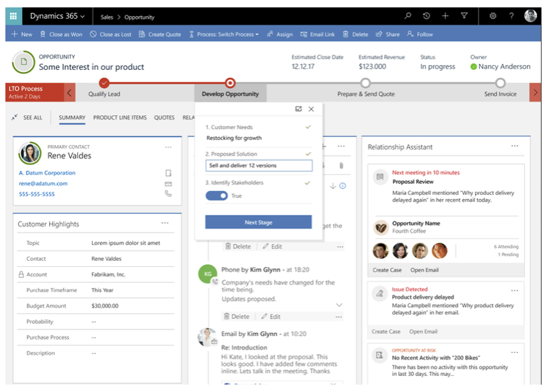Click Close as Won command

click(x=61, y=34)
